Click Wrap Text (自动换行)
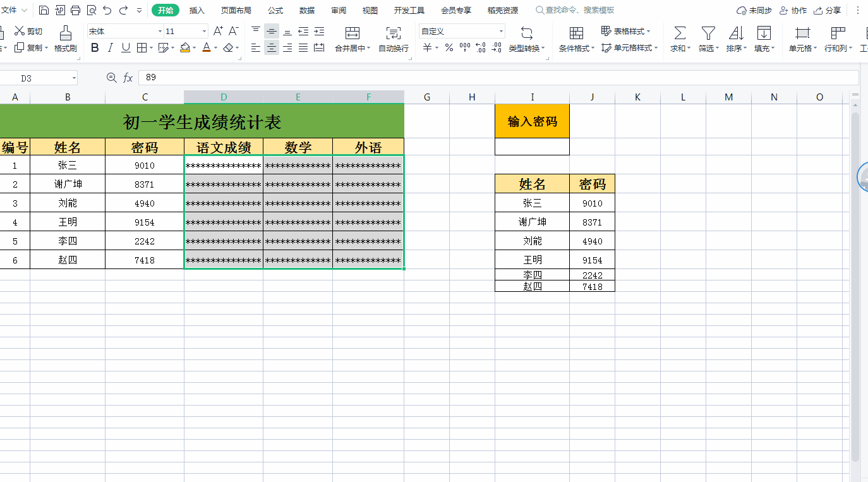Image resolution: width=868 pixels, height=482 pixels. pos(394,39)
